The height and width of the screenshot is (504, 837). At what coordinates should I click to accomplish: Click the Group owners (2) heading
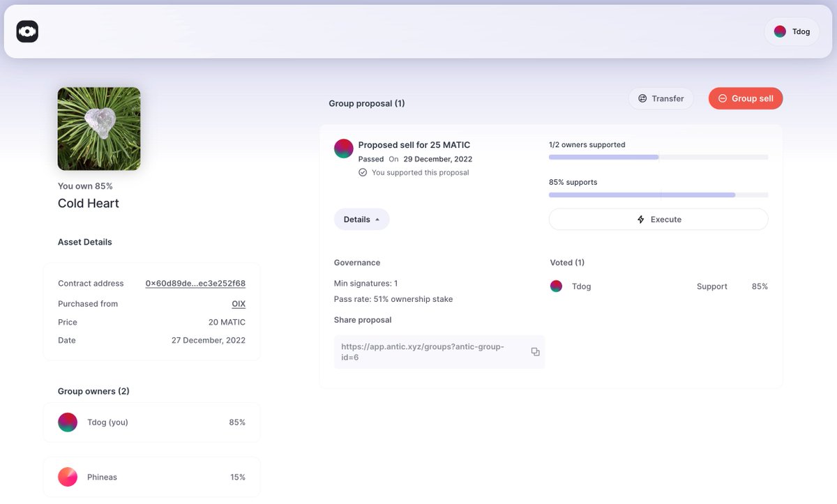pyautogui.click(x=93, y=391)
